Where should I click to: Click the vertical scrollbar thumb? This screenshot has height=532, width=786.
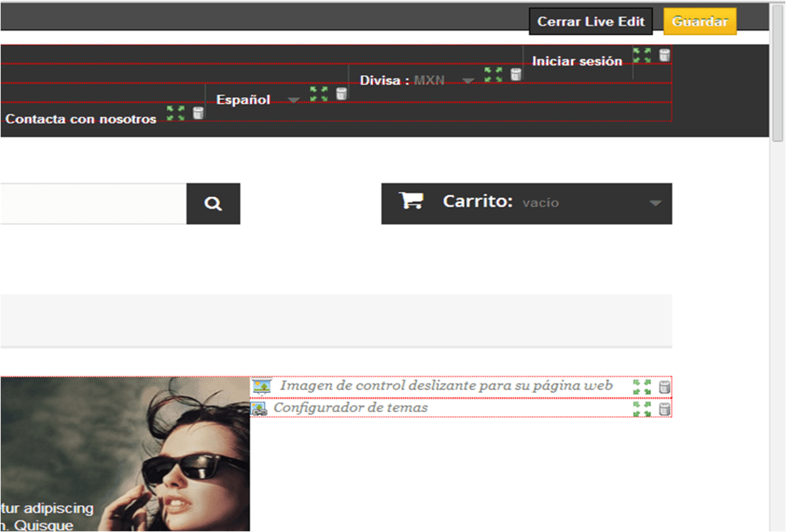777,74
